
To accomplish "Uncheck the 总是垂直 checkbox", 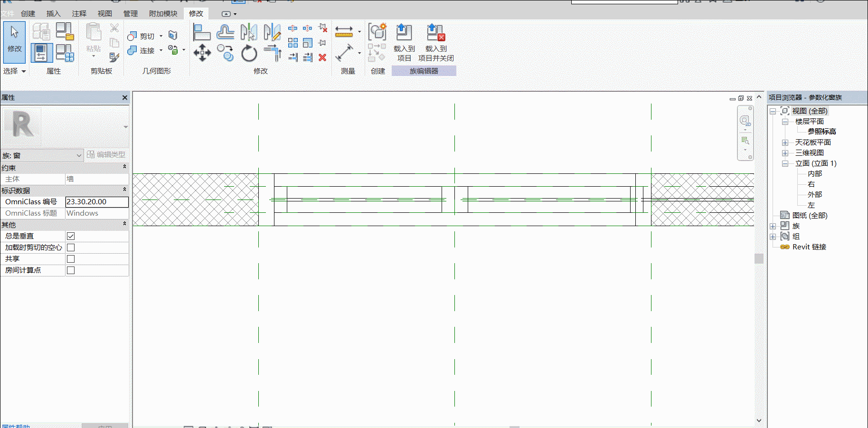I will pyautogui.click(x=71, y=236).
